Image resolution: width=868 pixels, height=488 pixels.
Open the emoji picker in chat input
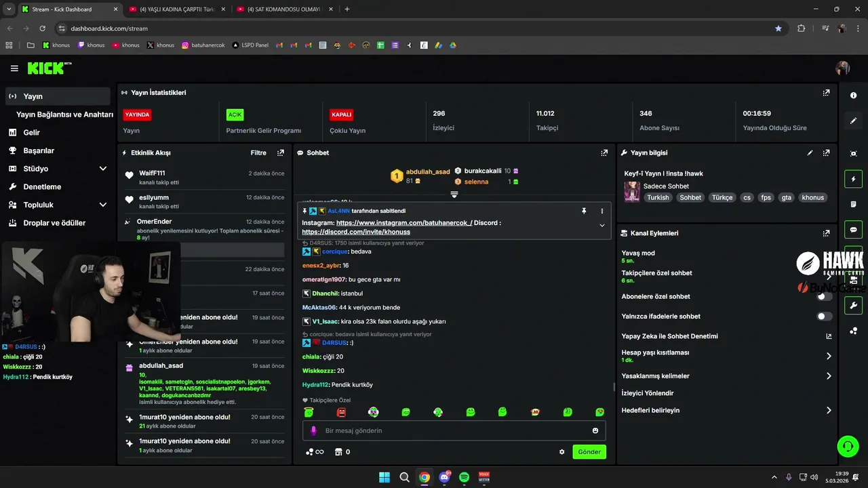coord(595,430)
